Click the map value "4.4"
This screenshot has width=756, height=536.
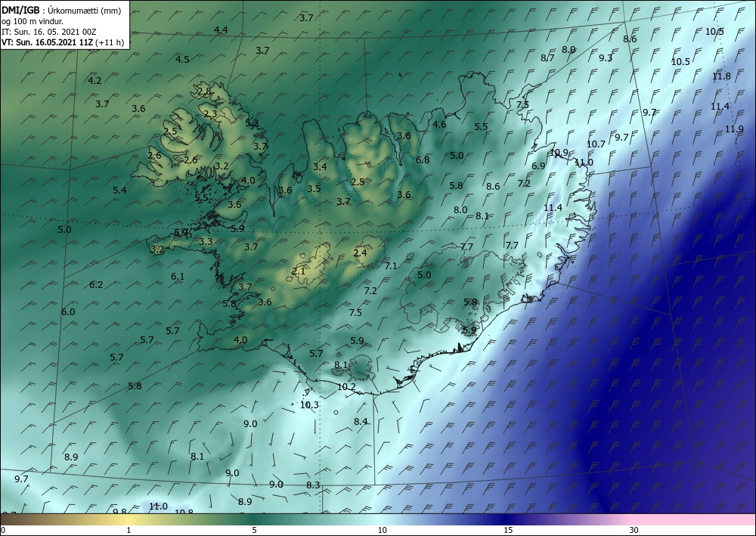pyautogui.click(x=221, y=30)
